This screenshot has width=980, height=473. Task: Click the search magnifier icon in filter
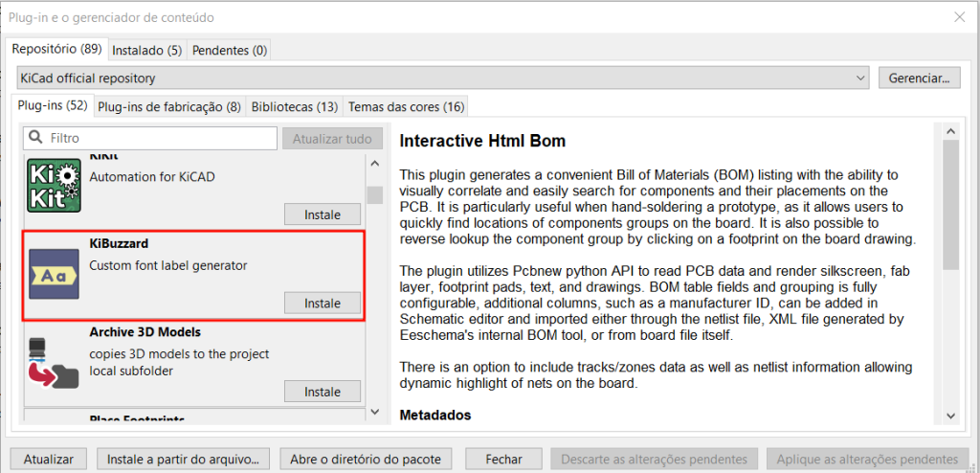tap(36, 138)
